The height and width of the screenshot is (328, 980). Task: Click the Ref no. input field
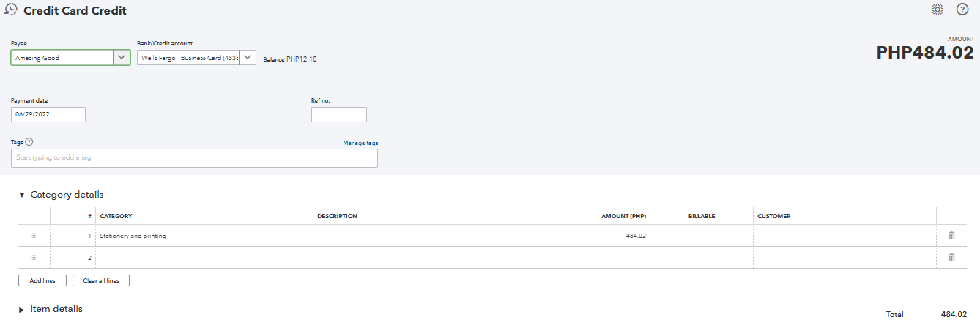tap(338, 115)
